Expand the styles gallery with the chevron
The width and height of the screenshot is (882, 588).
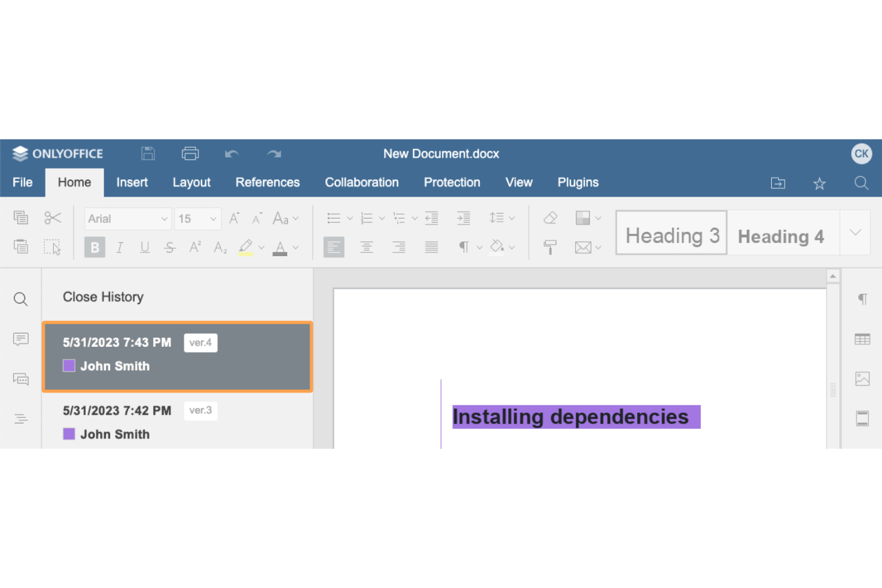(x=855, y=232)
